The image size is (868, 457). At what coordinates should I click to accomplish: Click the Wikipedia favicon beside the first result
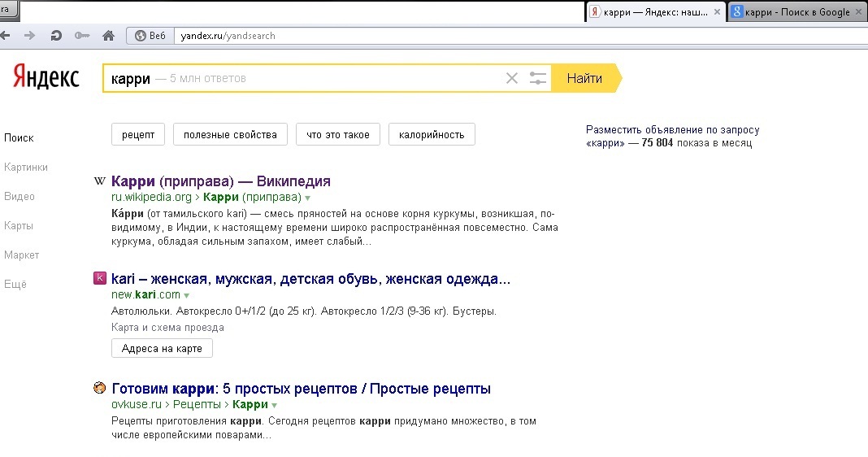tap(100, 181)
